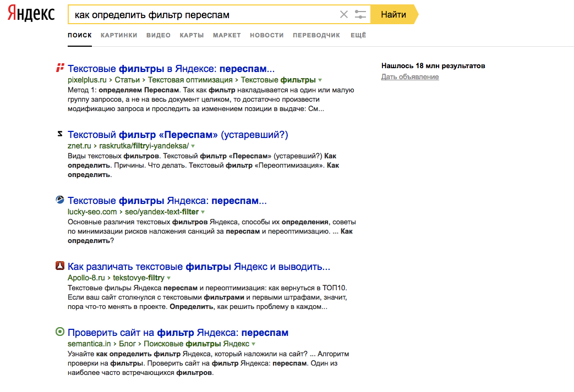Expand dropdown arrow after lucky-seo.com URL

click(203, 212)
